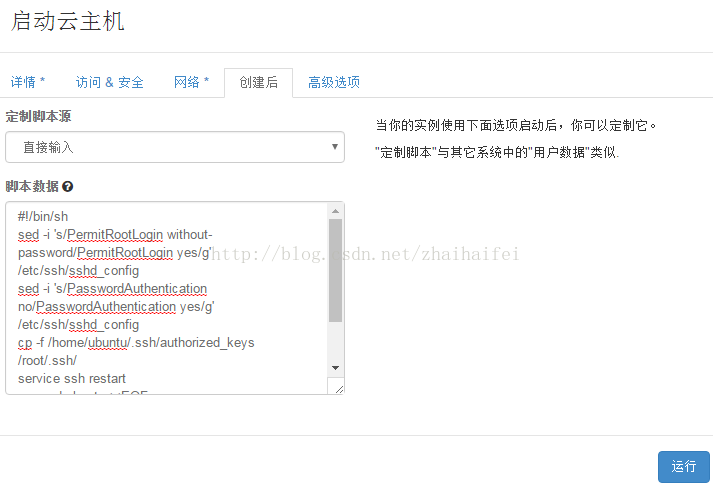The width and height of the screenshot is (713, 486).
Task: Select the 创建后 tab
Action: pyautogui.click(x=258, y=82)
